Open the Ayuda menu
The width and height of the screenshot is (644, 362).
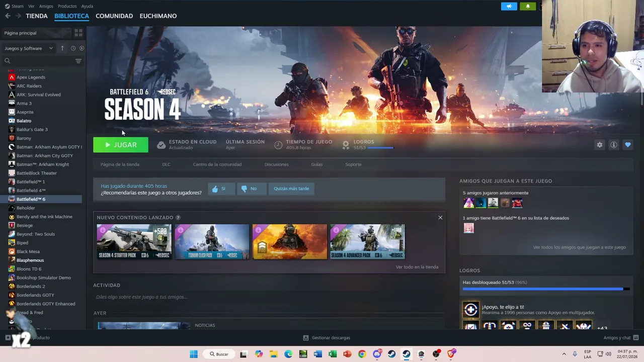tap(87, 6)
